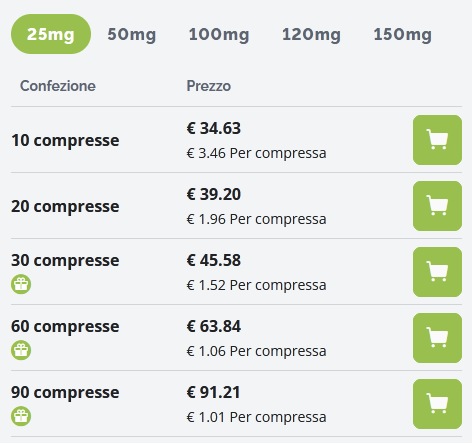Click the € 45.58 price
This screenshot has width=472, height=443.
tap(214, 260)
